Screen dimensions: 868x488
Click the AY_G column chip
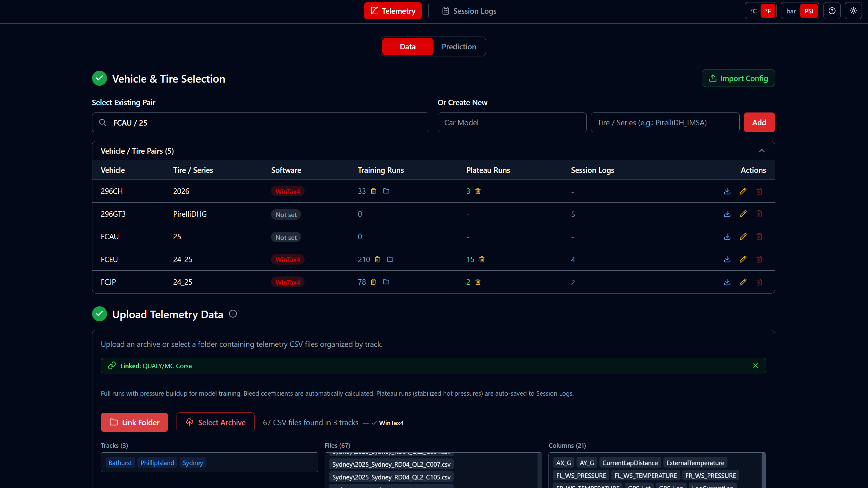[587, 463]
